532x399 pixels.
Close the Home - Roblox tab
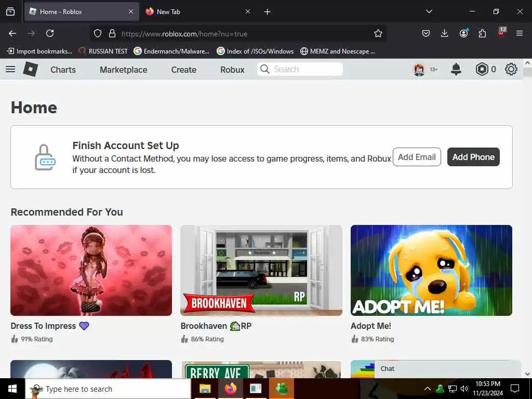(x=131, y=11)
